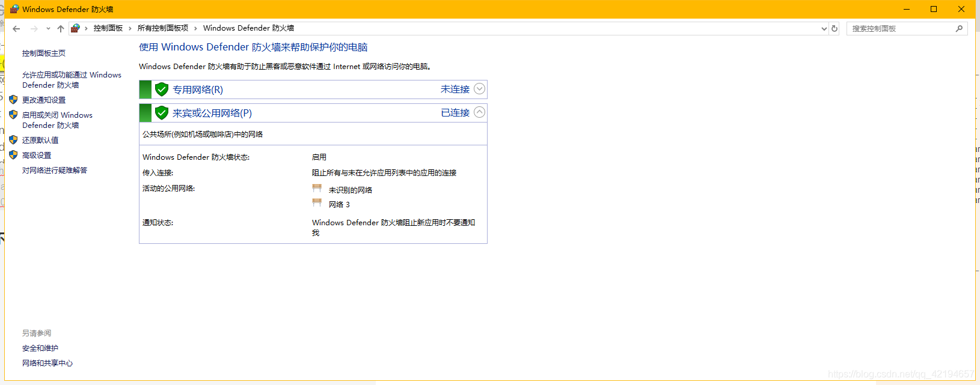980x385 pixels.
Task: Click the firewall icon in title bar
Action: click(x=14, y=9)
